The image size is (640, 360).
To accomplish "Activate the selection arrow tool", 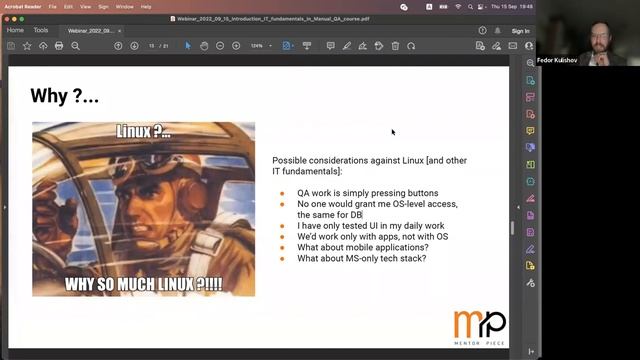I will click(x=188, y=46).
